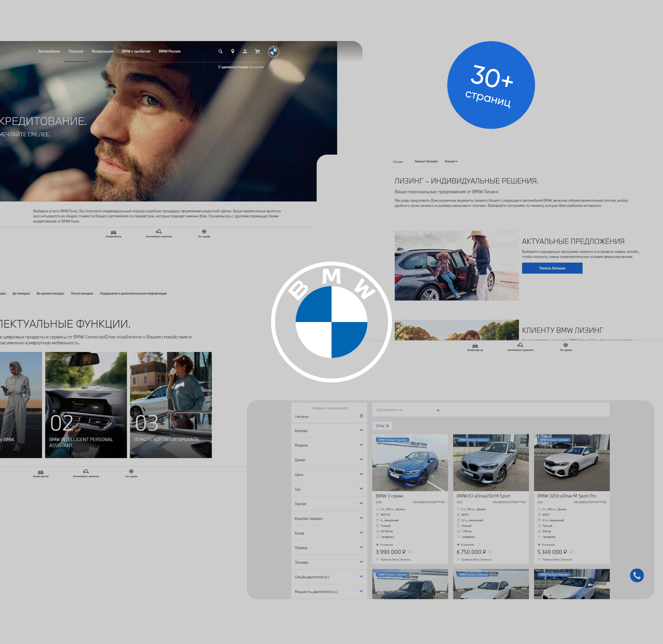
Task: Expand the Дилер filter
Action: [x=329, y=460]
